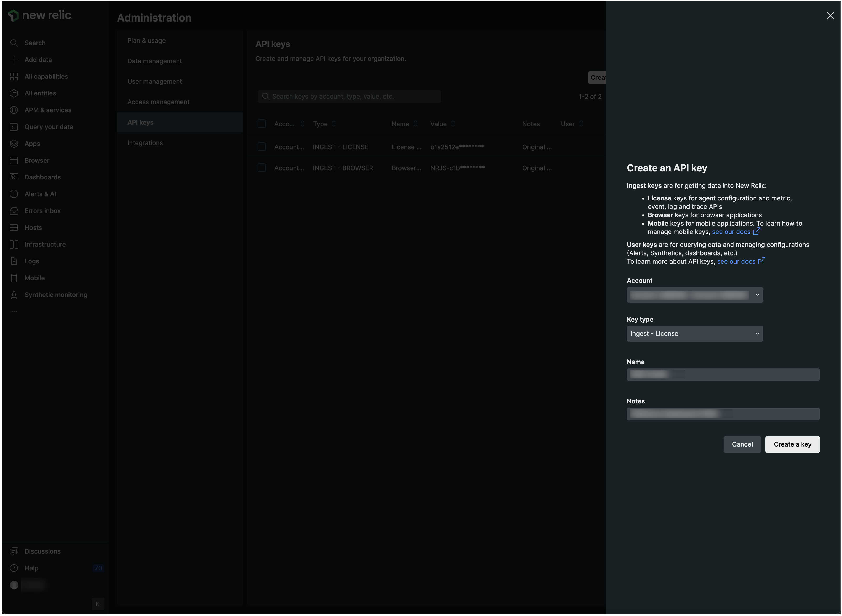Click the New Relic logo
The image size is (842, 616).
tap(40, 15)
